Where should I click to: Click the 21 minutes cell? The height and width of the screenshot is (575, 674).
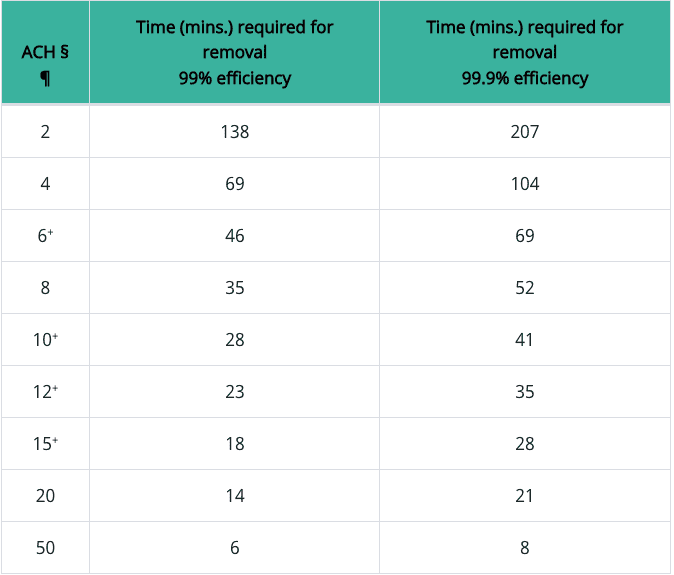click(x=524, y=496)
